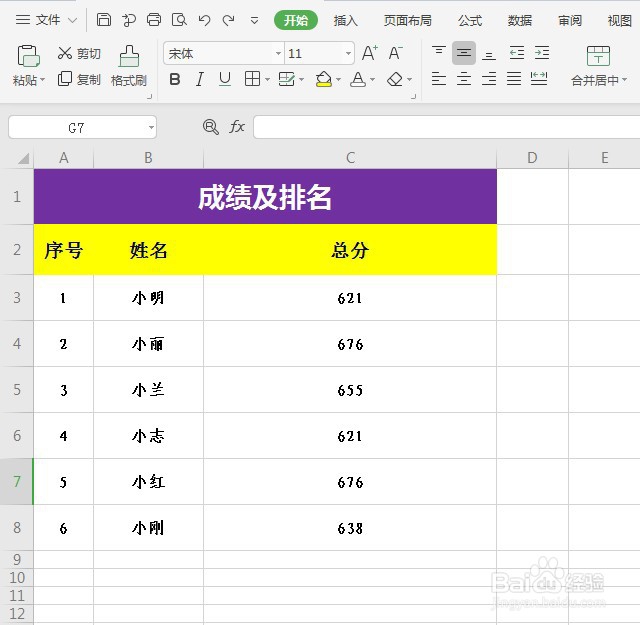Click the cell style table icon
Viewport: 640px width, 625px height.
click(x=287, y=79)
